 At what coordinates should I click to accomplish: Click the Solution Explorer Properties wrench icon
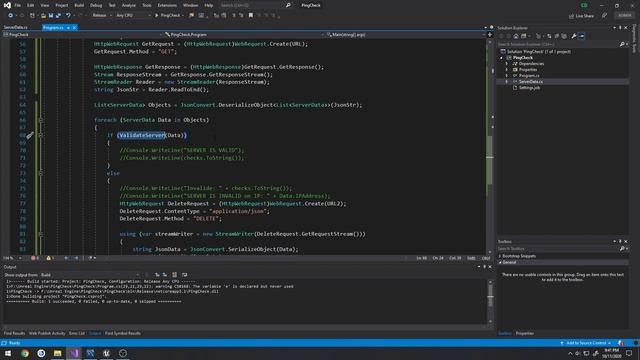(573, 36)
